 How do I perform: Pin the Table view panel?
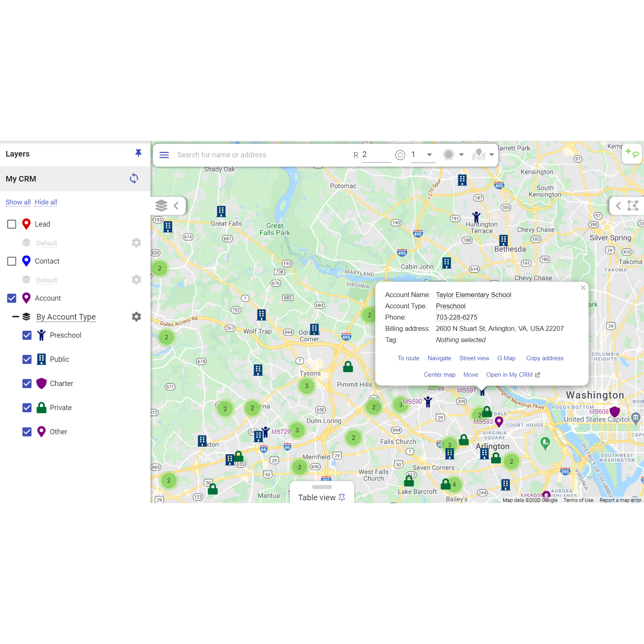[x=342, y=497]
